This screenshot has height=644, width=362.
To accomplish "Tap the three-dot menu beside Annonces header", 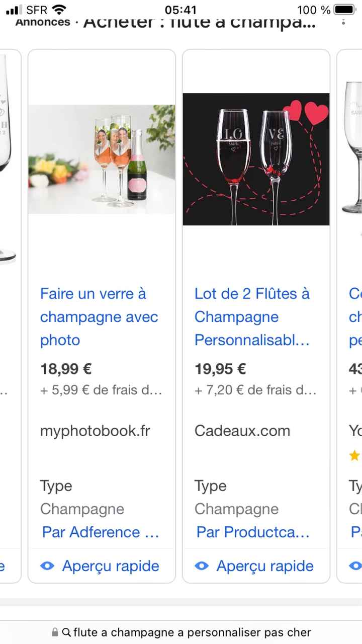I will coord(343,22).
